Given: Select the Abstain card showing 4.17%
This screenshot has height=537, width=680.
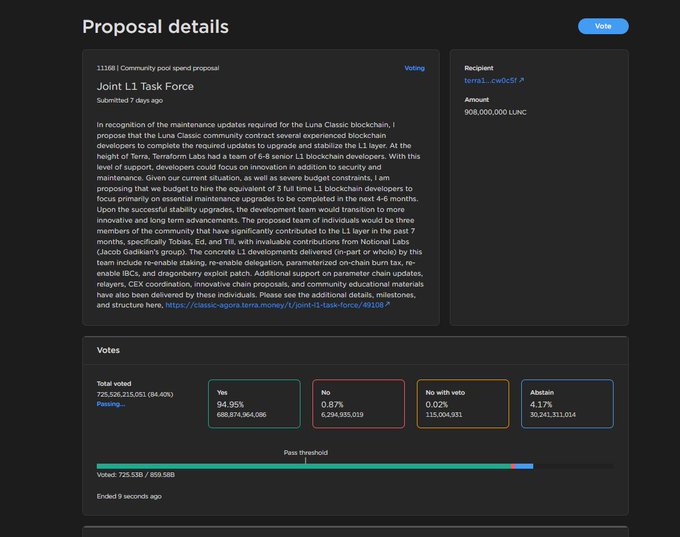Looking at the screenshot, I should click(x=567, y=404).
